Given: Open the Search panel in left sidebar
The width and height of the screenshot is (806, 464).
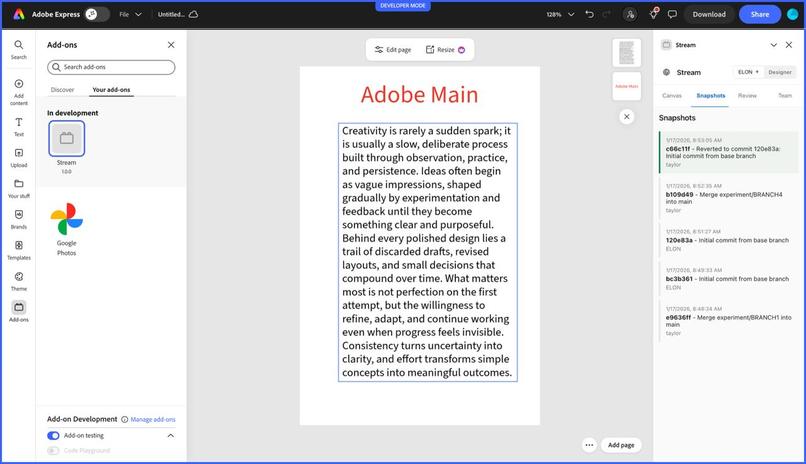Looking at the screenshot, I should pyautogui.click(x=19, y=50).
